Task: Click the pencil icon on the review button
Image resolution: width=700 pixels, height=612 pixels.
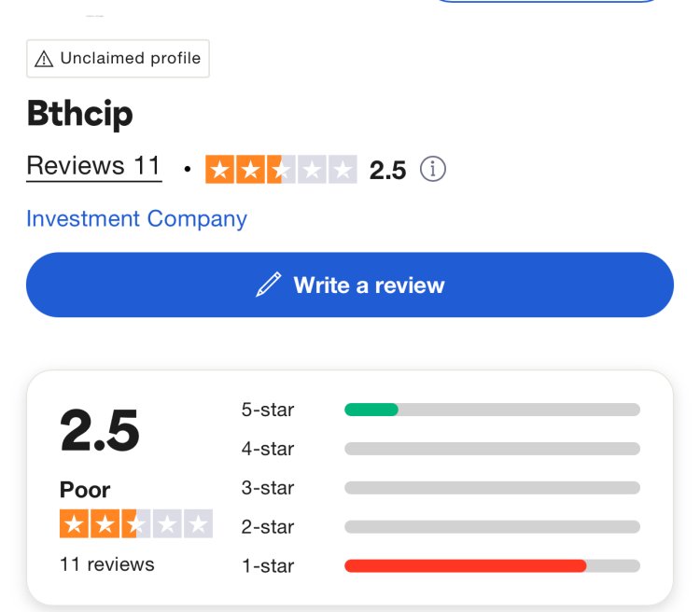Action: pyautogui.click(x=268, y=285)
